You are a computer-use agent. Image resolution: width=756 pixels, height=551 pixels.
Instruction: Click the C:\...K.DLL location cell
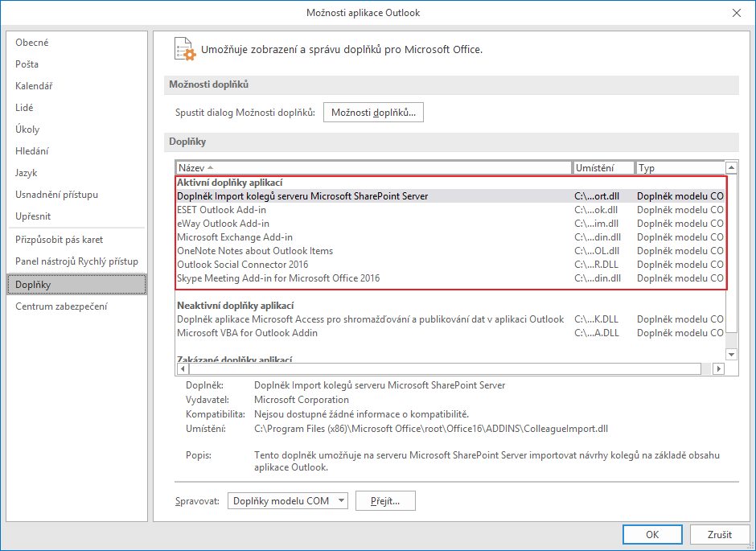[597, 319]
